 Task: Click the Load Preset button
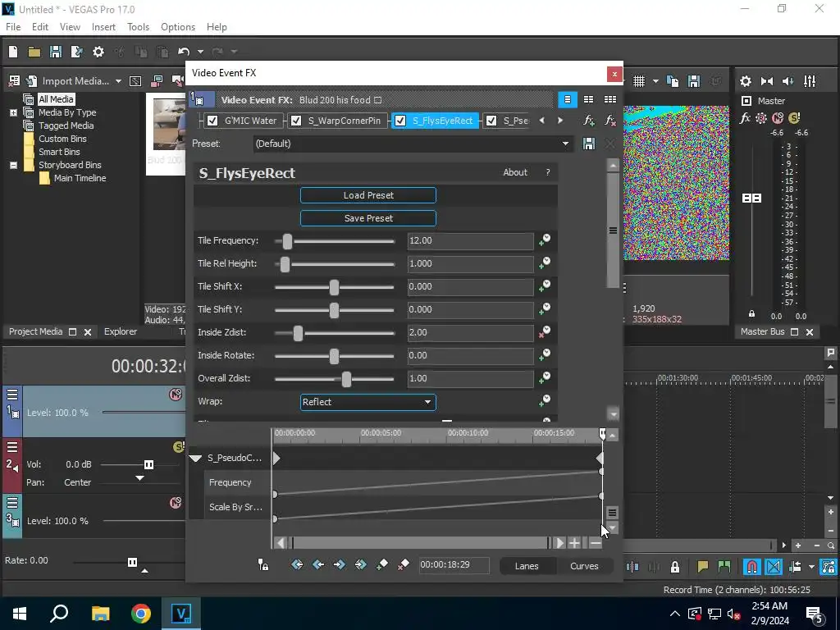(368, 195)
